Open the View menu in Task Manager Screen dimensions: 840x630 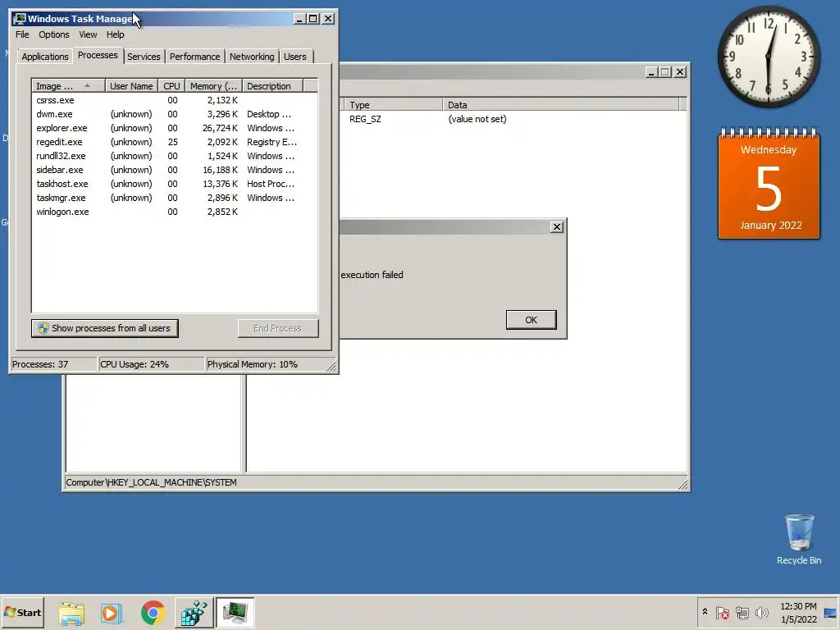[88, 34]
